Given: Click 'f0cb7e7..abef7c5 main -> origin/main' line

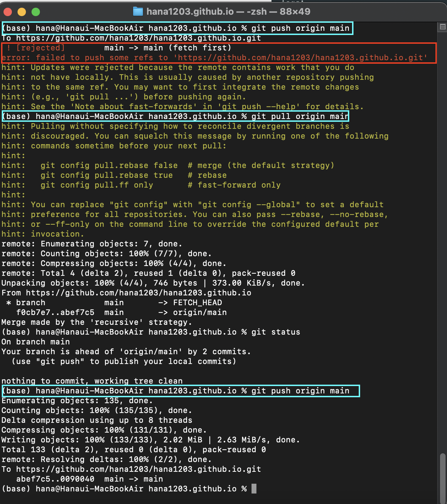Looking at the screenshot, I should click(122, 312).
